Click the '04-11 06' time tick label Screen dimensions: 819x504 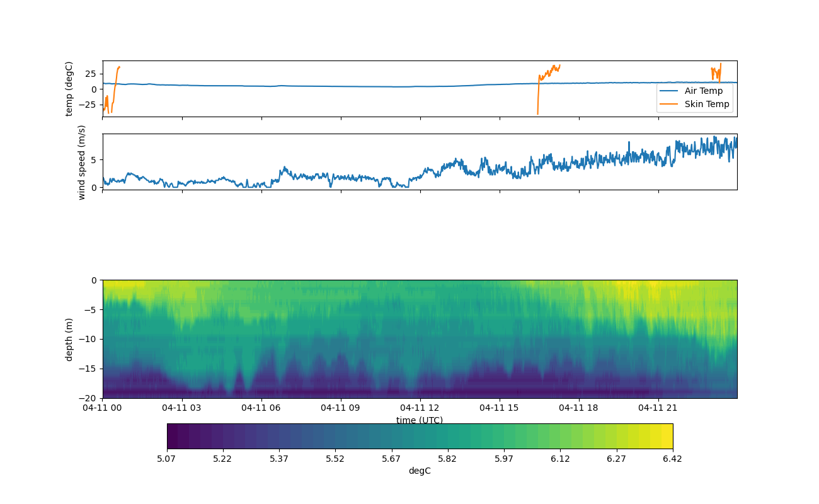pyautogui.click(x=261, y=408)
